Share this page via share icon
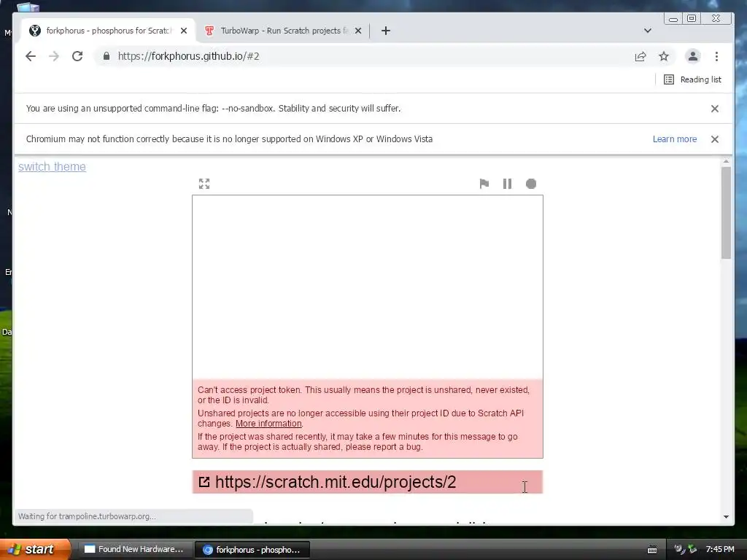Image resolution: width=747 pixels, height=560 pixels. tap(640, 56)
